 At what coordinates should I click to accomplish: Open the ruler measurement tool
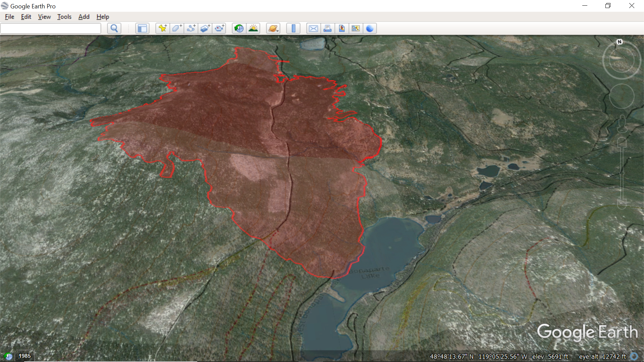tap(293, 28)
